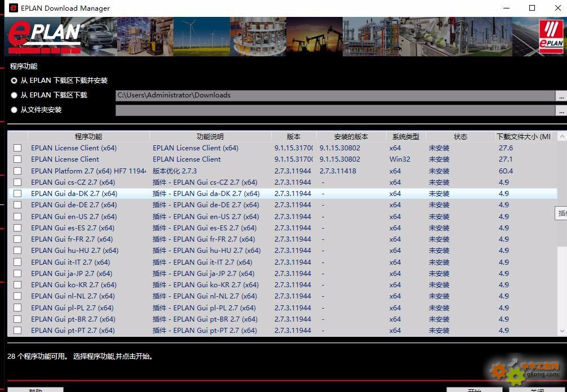Maximize the EPLAN Download Manager window
This screenshot has height=392, width=567.
532,8
